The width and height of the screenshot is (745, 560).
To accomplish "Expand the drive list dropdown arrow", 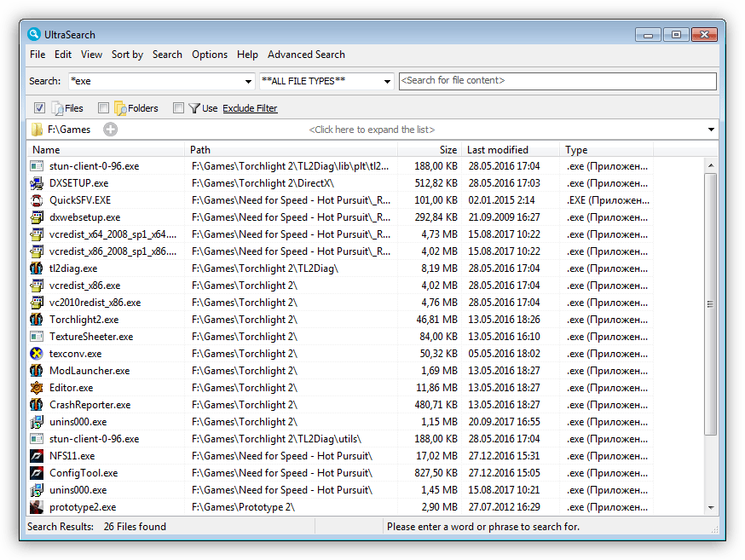I will [x=711, y=130].
